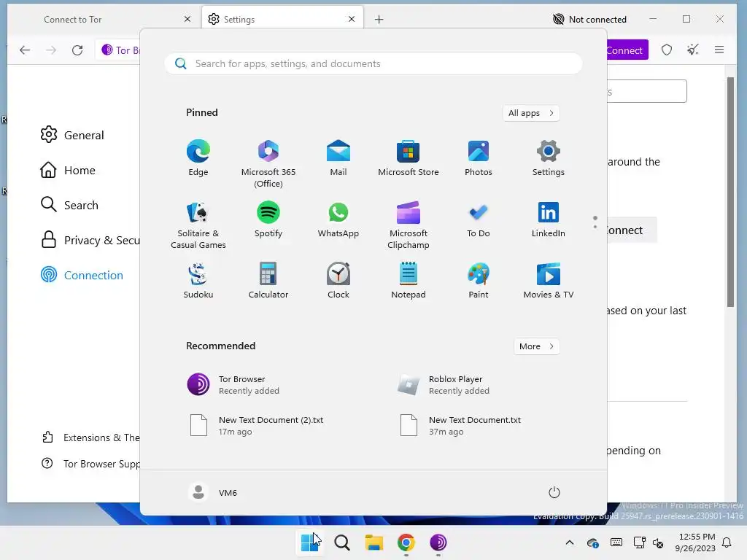Focus the Start menu search box

click(x=373, y=64)
